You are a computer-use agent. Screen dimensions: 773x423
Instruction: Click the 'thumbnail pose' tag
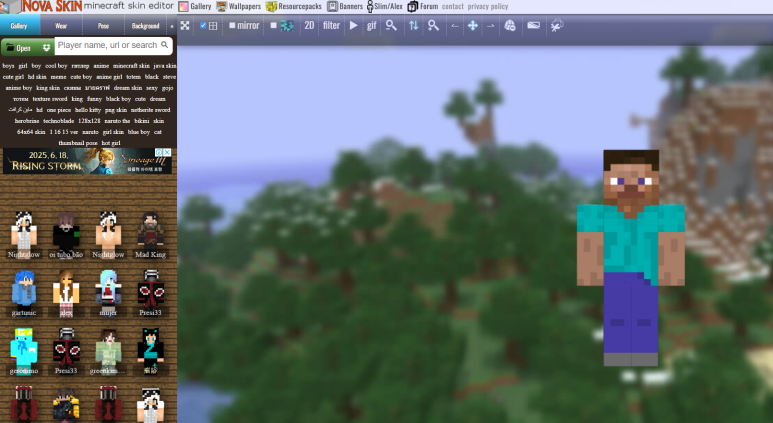(78, 143)
